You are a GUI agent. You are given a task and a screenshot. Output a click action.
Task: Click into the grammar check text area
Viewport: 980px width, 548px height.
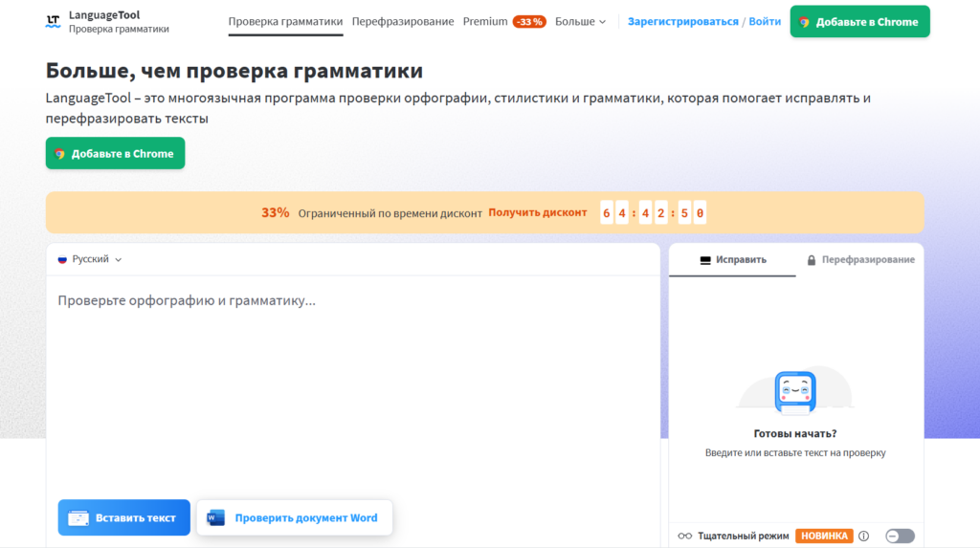pos(353,387)
